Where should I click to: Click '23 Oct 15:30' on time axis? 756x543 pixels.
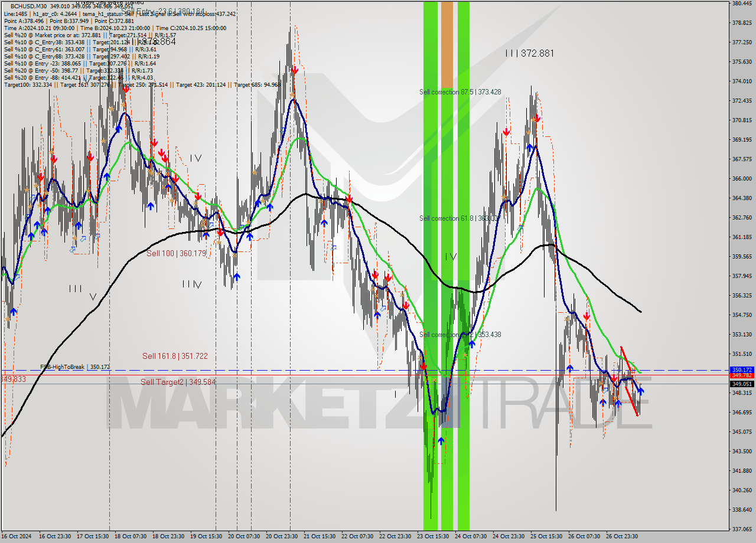(x=433, y=537)
